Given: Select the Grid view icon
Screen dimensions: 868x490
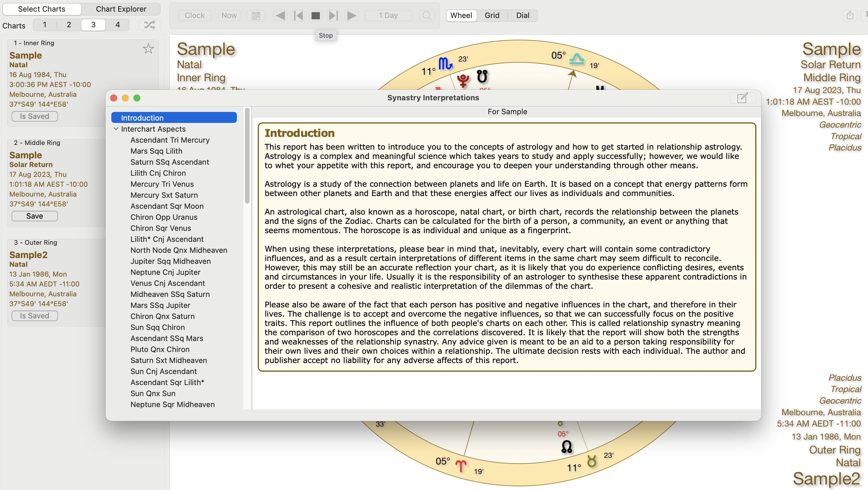Looking at the screenshot, I should [491, 15].
